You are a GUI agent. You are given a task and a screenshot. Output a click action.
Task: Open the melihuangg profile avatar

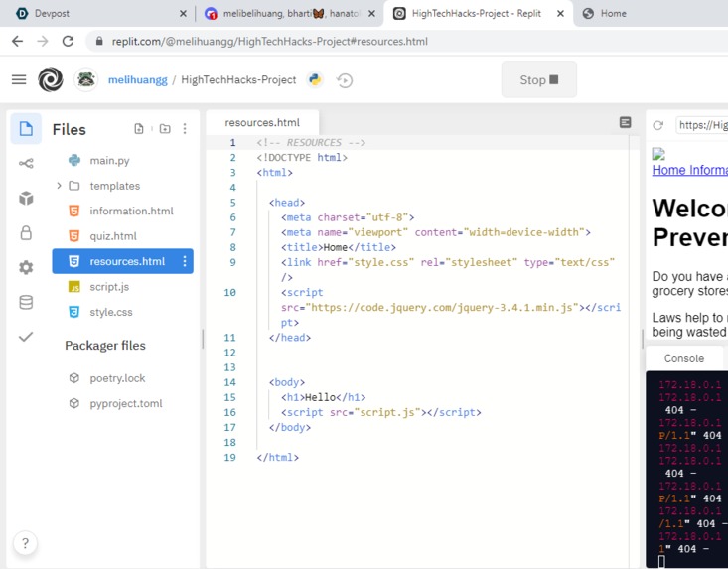click(x=85, y=79)
